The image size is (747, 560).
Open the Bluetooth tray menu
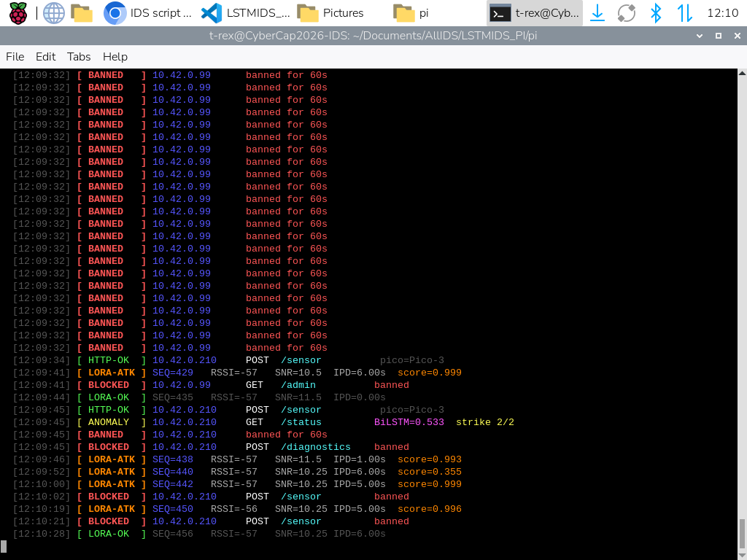coord(656,13)
